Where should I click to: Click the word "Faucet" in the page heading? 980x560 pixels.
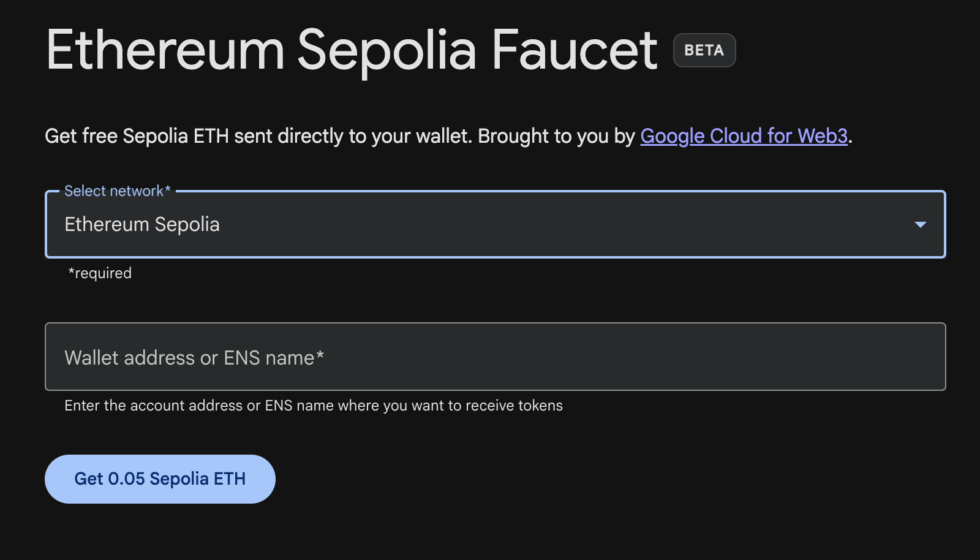[574, 50]
